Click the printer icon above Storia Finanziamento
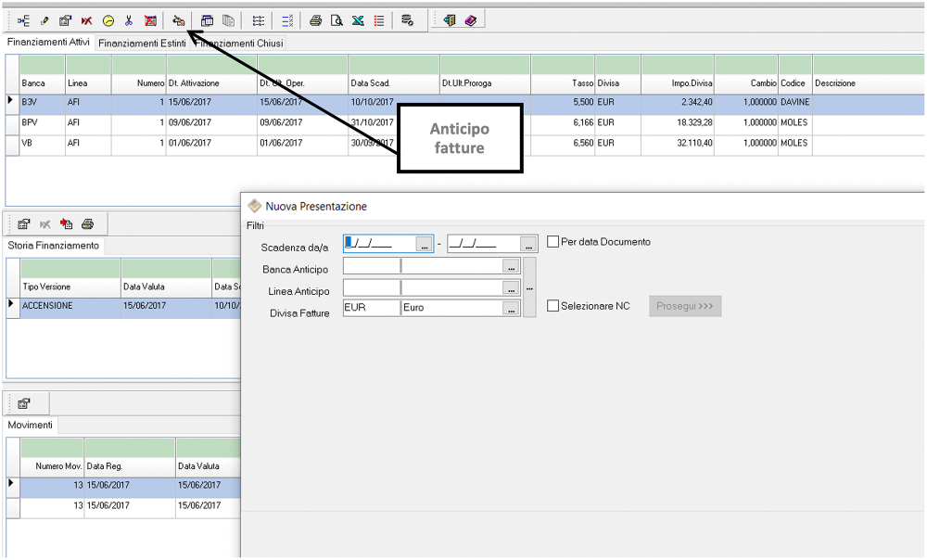This screenshot has height=560, width=927. [x=88, y=223]
